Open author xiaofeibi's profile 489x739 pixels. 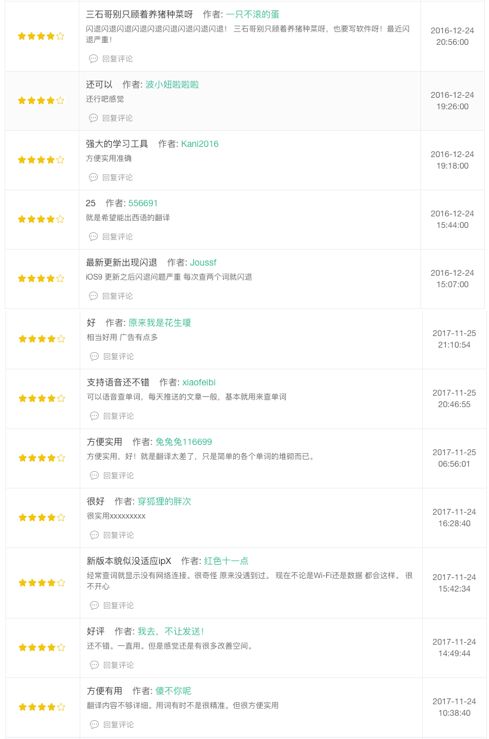click(x=199, y=382)
